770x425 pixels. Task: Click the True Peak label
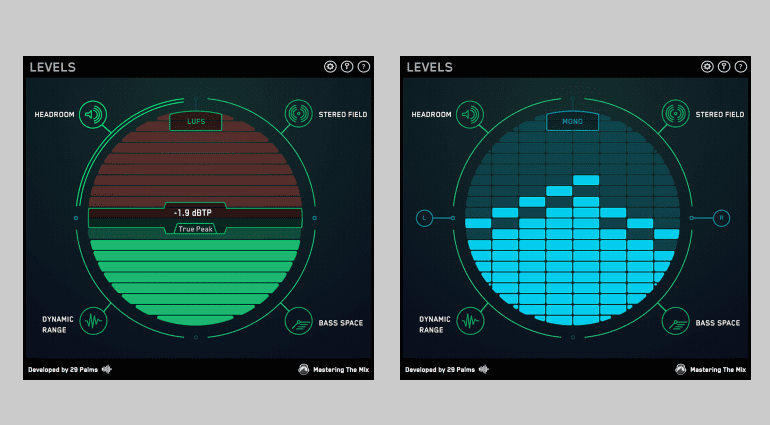195,229
